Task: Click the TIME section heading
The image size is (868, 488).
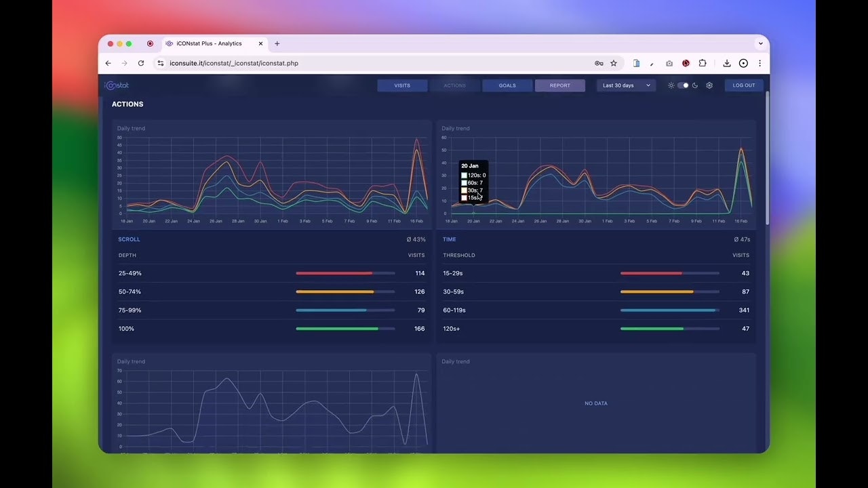Action: coord(450,239)
